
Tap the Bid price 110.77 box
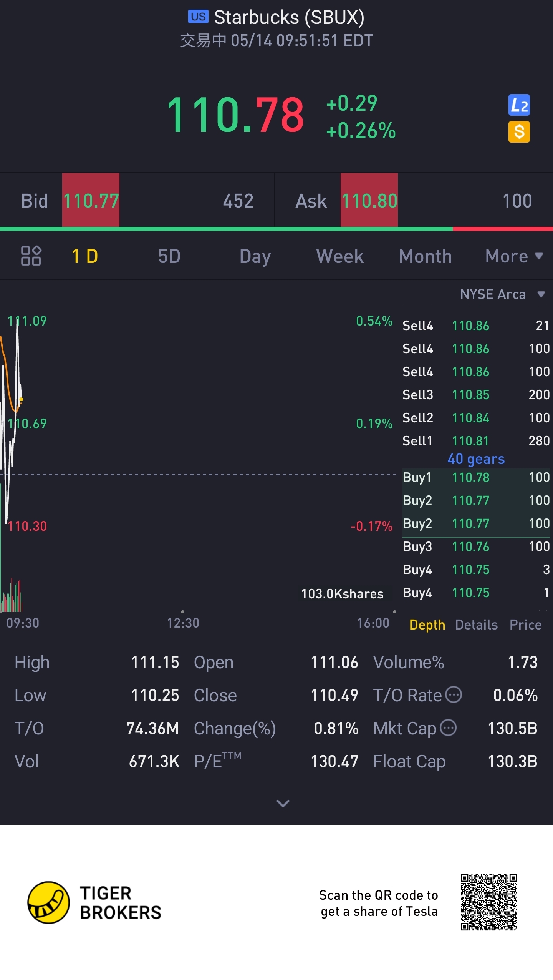[x=91, y=200]
